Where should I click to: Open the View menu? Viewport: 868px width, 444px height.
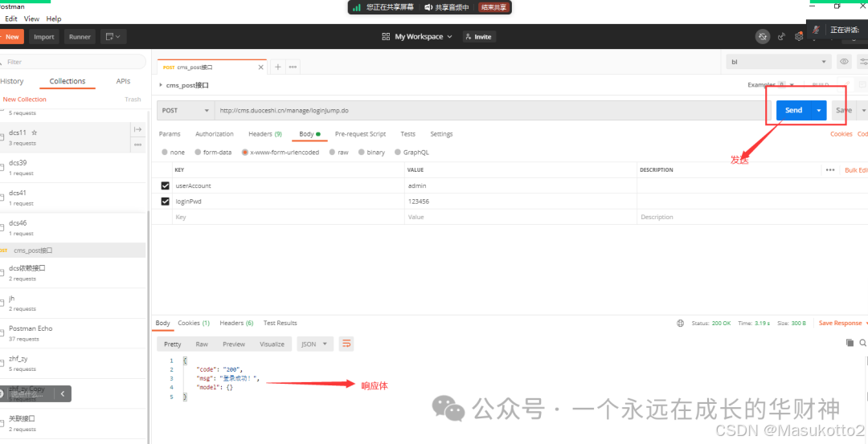(31, 18)
